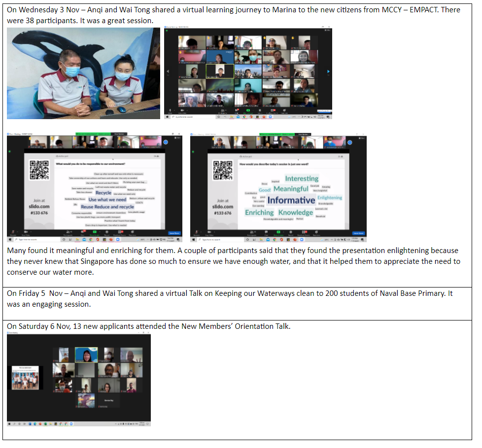Viewport: 482px width, 448px height.
Task: Click "#133 676" in the word-cloud screenshot
Action: tap(223, 213)
